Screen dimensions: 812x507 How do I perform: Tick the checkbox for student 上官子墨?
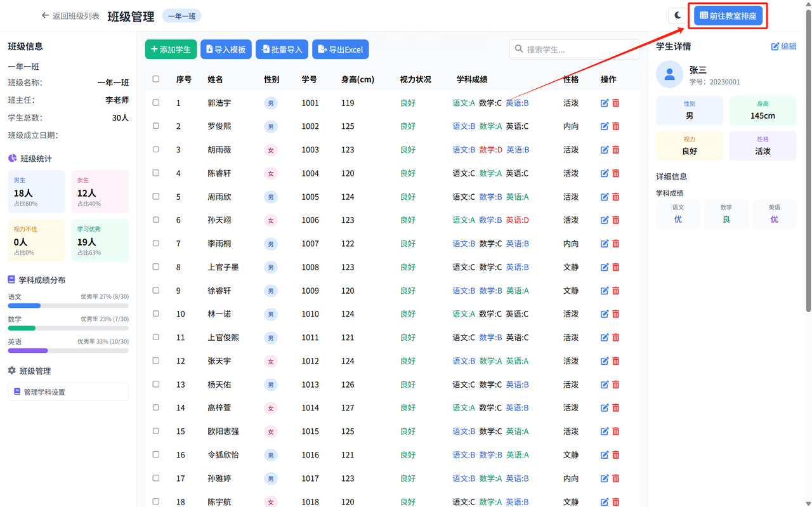[x=156, y=267]
